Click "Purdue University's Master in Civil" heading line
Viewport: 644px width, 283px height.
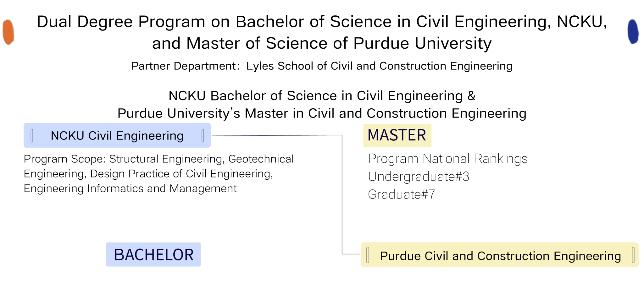tap(322, 113)
